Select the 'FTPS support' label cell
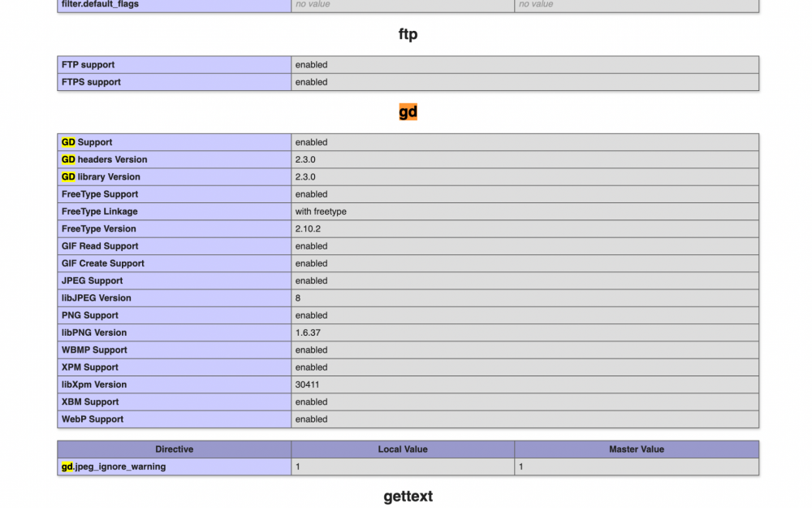The width and height of the screenshot is (812, 508). 174,82
